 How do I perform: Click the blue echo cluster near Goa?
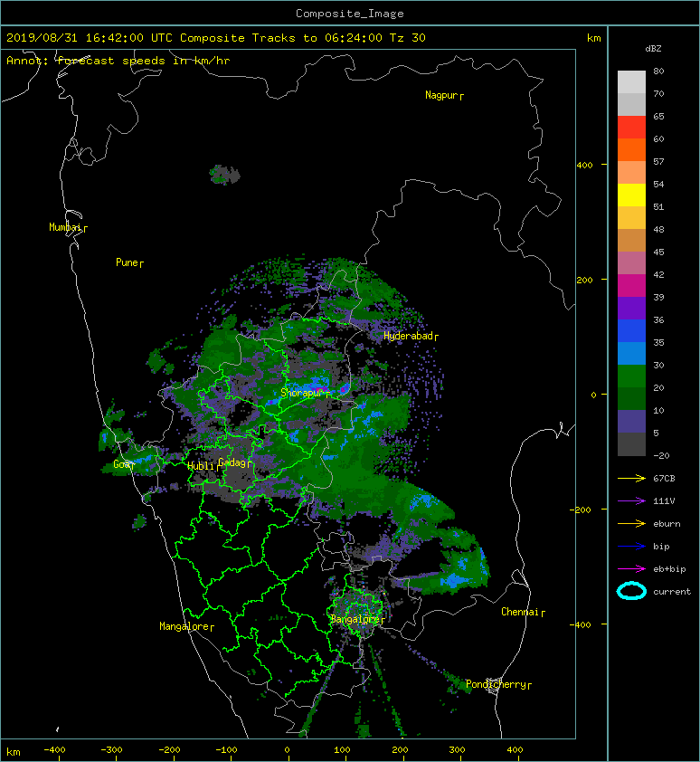[x=143, y=459]
